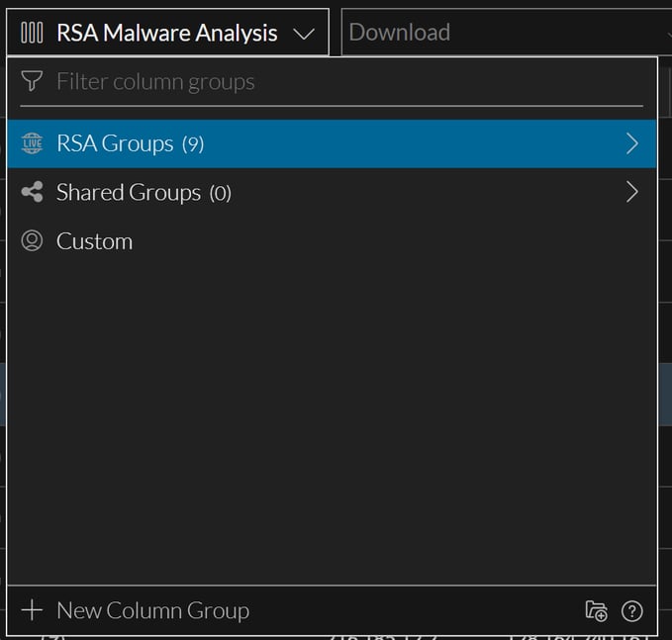This screenshot has height=640, width=672.
Task: Expand Shared Groups with the right chevron
Action: click(632, 192)
